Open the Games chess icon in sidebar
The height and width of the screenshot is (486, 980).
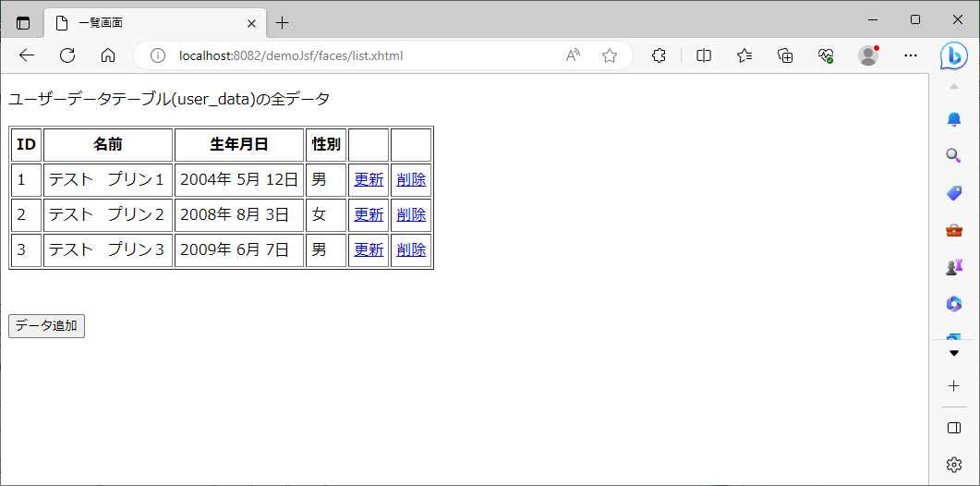(954, 267)
